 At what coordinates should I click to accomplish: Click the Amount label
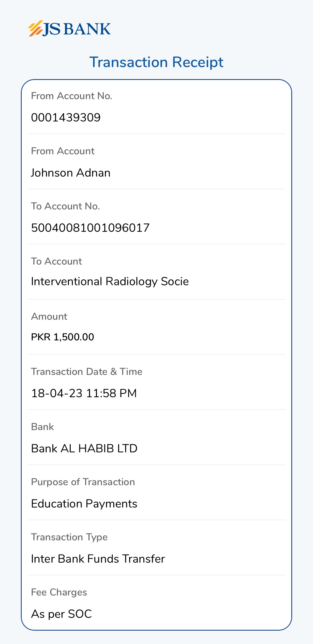49,316
